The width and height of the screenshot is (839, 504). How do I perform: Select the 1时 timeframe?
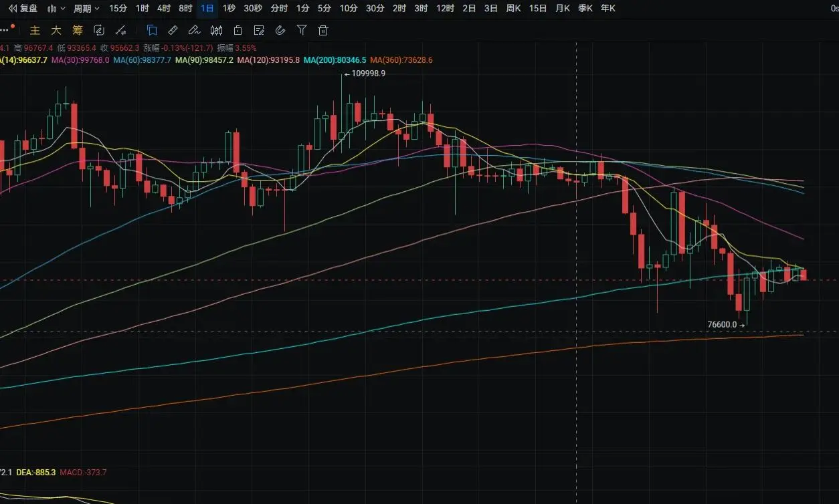(x=143, y=9)
